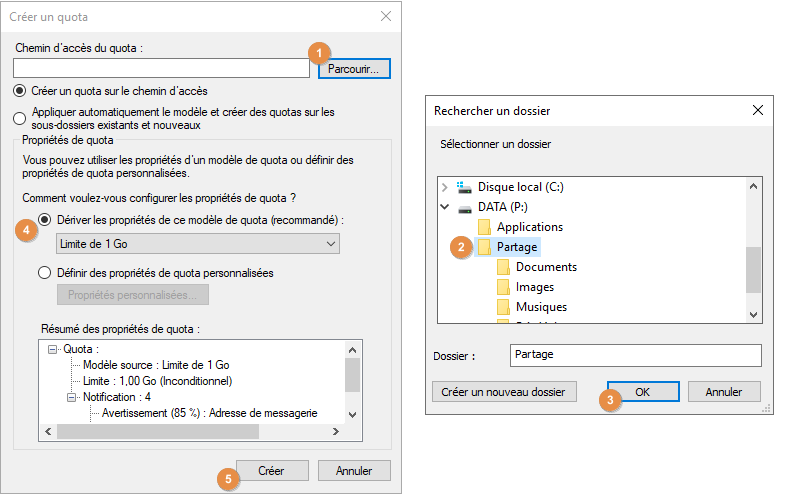Click summary list scroll up arrow
The image size is (800, 497).
353,350
